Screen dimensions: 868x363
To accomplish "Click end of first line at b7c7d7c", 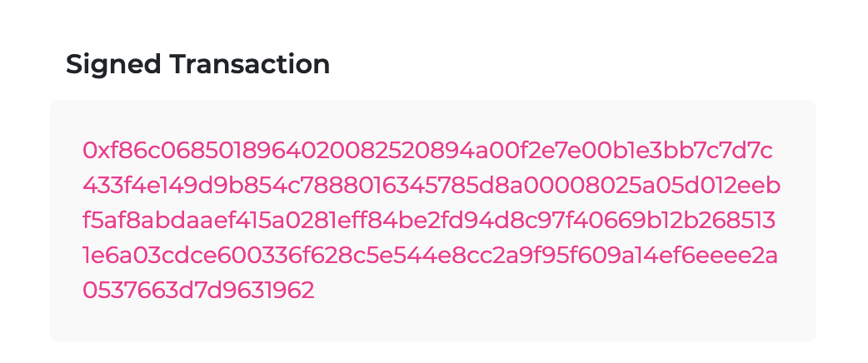I will tap(726, 151).
